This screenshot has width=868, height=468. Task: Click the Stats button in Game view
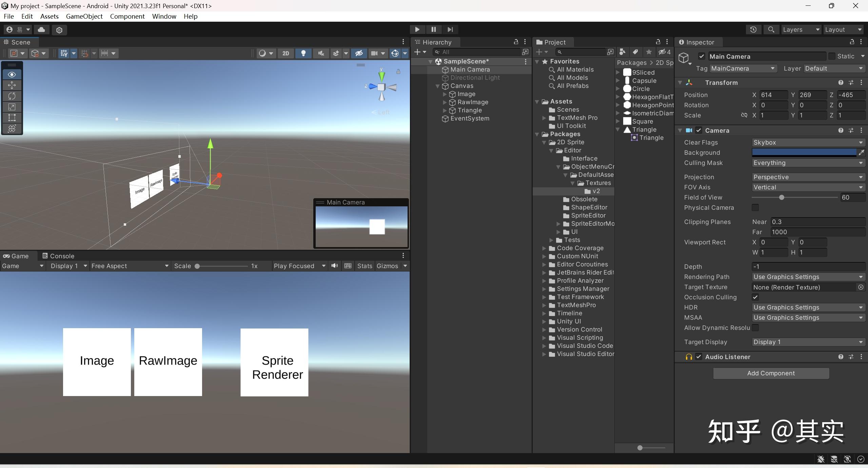(364, 266)
